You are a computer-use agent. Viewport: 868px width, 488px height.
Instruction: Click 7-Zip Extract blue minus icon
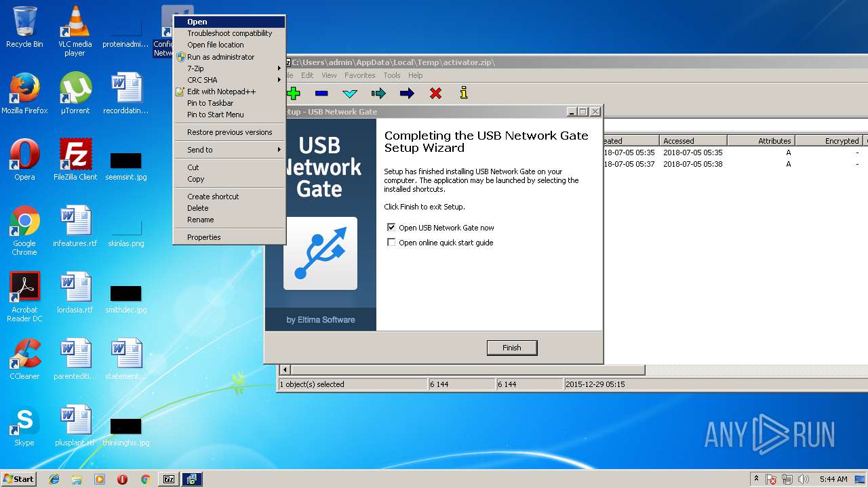[x=321, y=94]
